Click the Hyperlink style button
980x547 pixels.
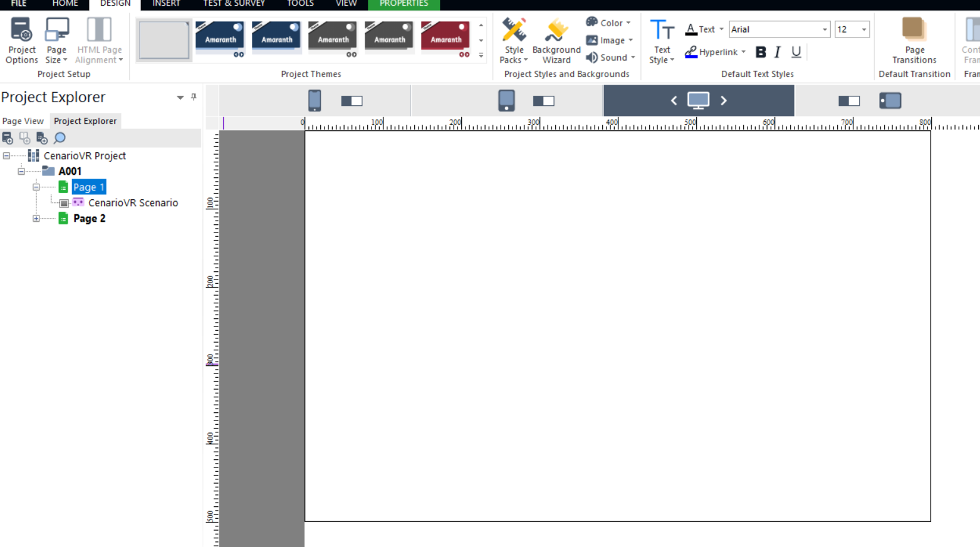[x=714, y=52]
